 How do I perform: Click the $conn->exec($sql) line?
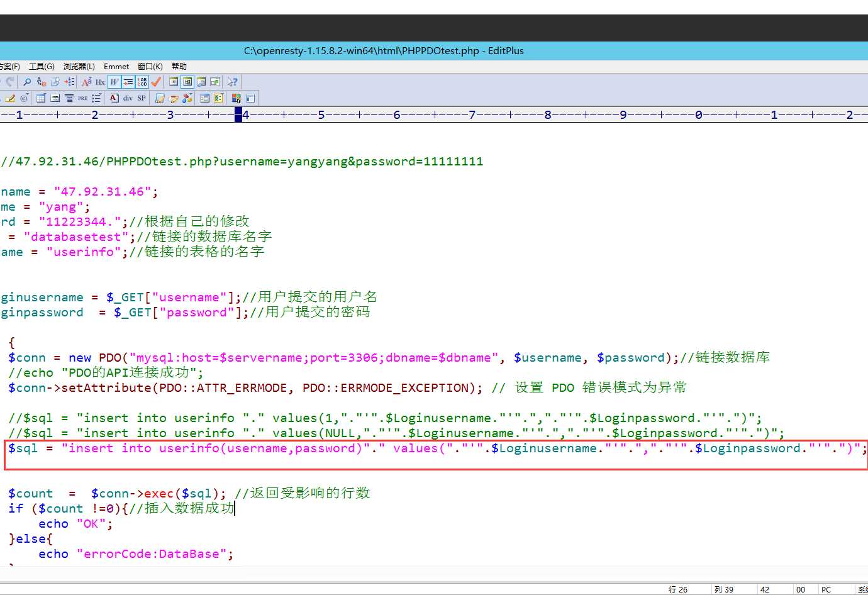coord(189,494)
